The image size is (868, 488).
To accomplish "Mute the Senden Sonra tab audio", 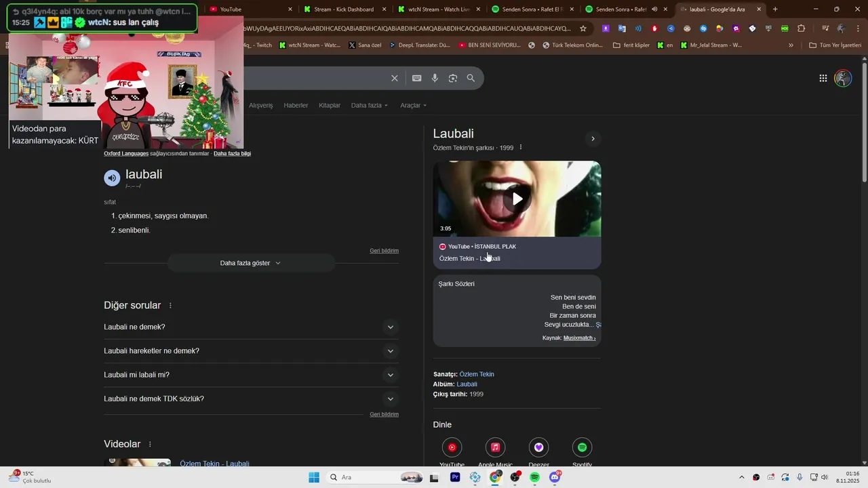I will point(654,9).
